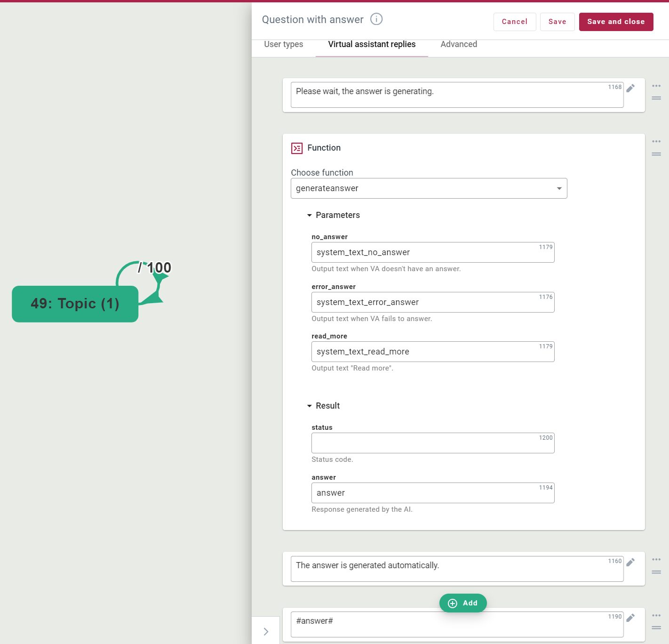Expand side panel with chevron arrow
The width and height of the screenshot is (669, 644).
[266, 631]
